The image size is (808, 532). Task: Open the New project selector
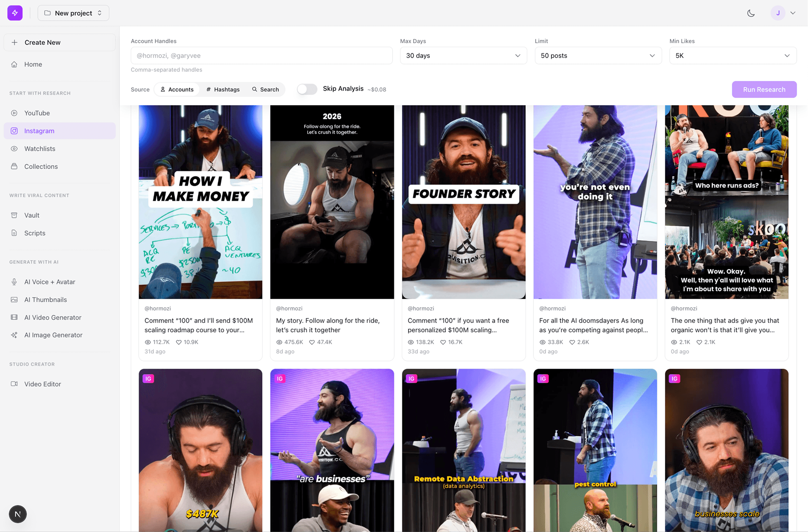(73, 13)
